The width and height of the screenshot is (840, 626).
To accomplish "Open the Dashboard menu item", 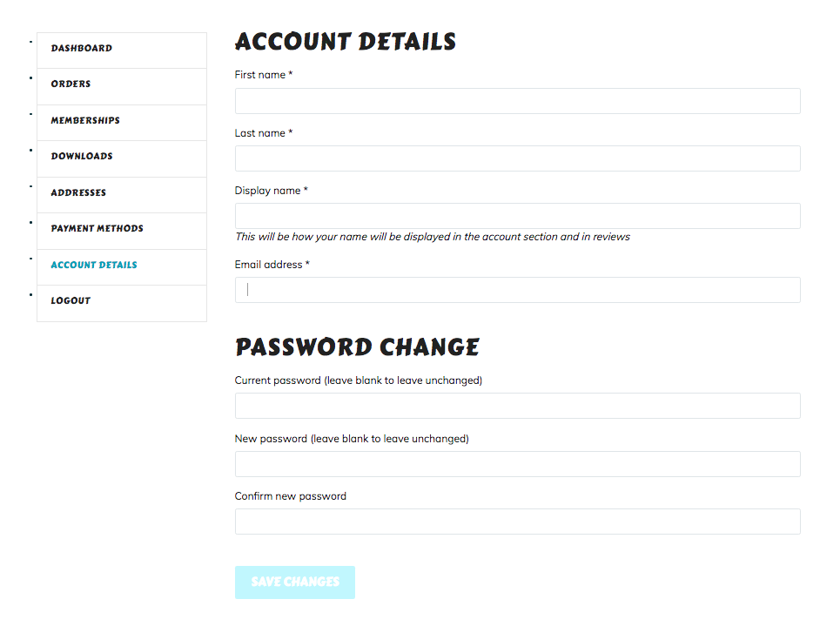I will (x=81, y=49).
